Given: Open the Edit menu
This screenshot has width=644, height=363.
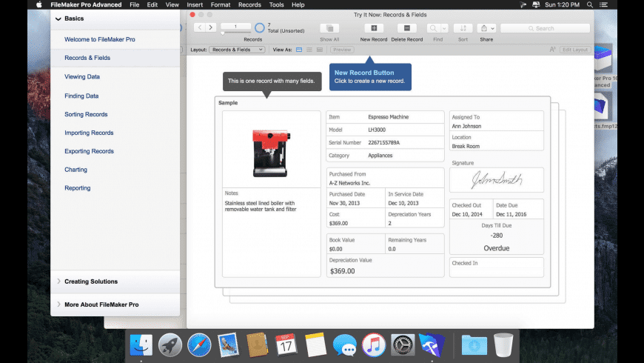Looking at the screenshot, I should click(152, 5).
